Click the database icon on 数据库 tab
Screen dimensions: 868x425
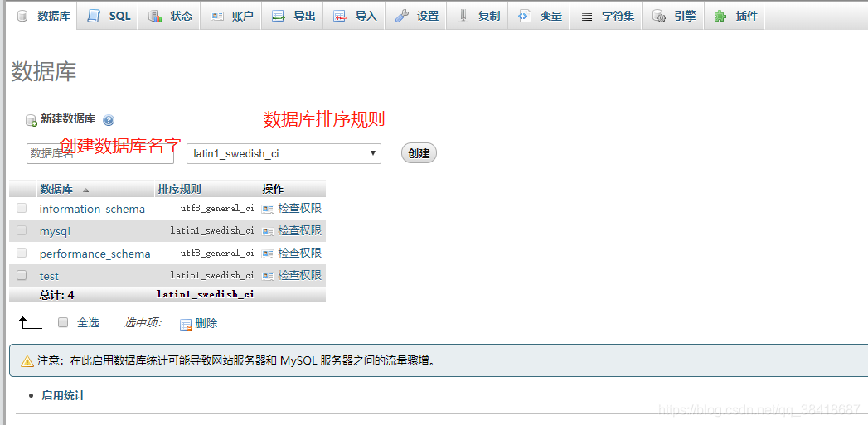(22, 17)
